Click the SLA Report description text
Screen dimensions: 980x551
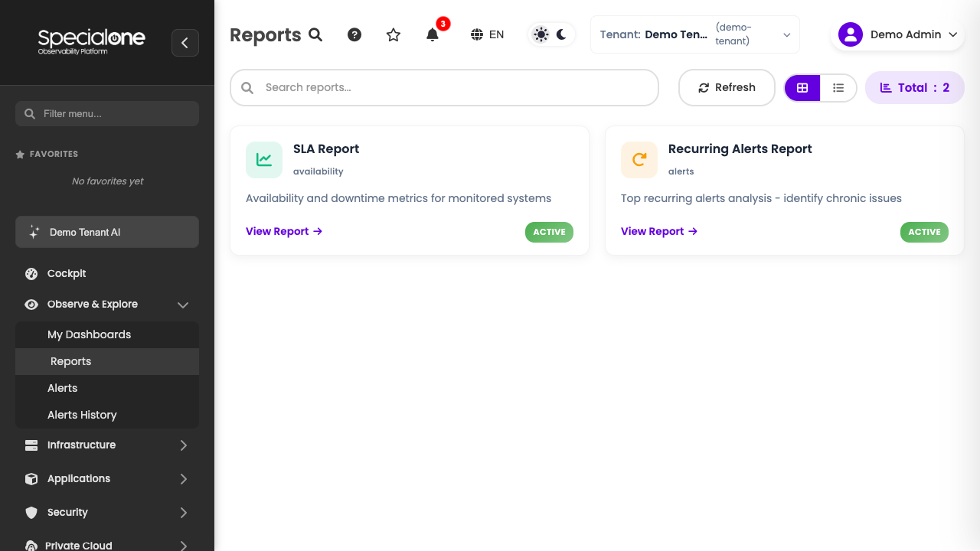click(398, 198)
